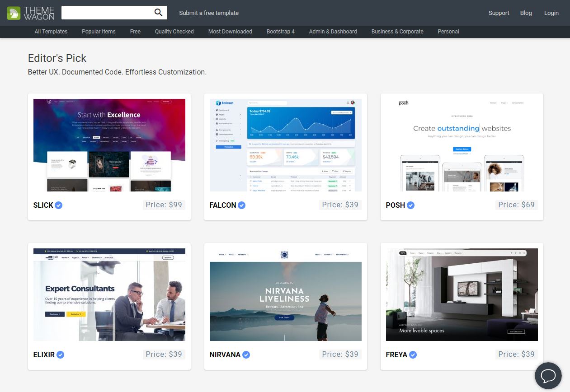Open the Login page

[551, 13]
